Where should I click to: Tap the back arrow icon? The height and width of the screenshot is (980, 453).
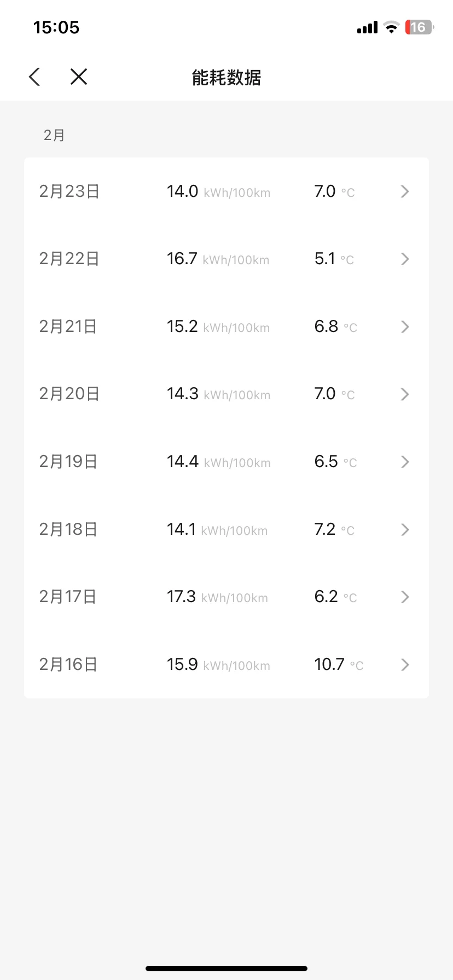pos(34,77)
